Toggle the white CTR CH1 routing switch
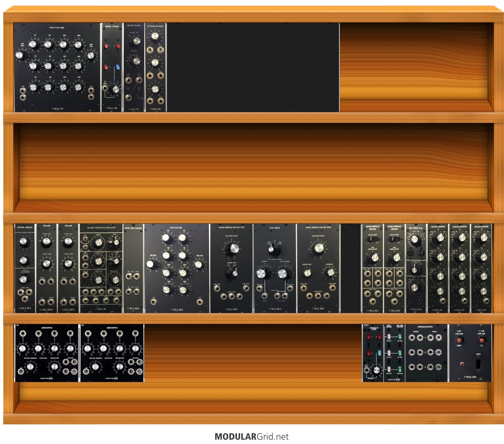The image size is (504, 444). click(389, 353)
